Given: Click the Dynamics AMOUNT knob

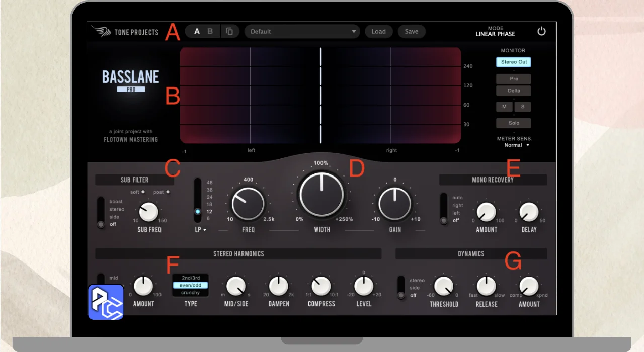Looking at the screenshot, I should tap(529, 286).
